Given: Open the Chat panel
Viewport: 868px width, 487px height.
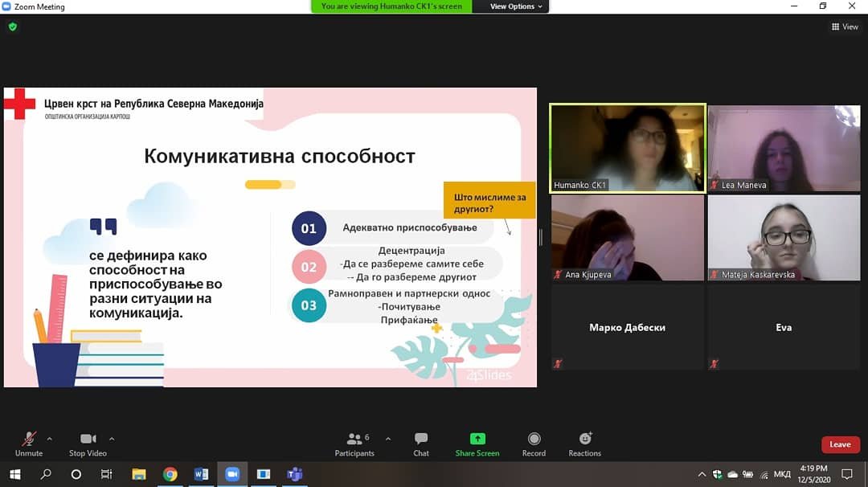Looking at the screenshot, I should (x=421, y=444).
